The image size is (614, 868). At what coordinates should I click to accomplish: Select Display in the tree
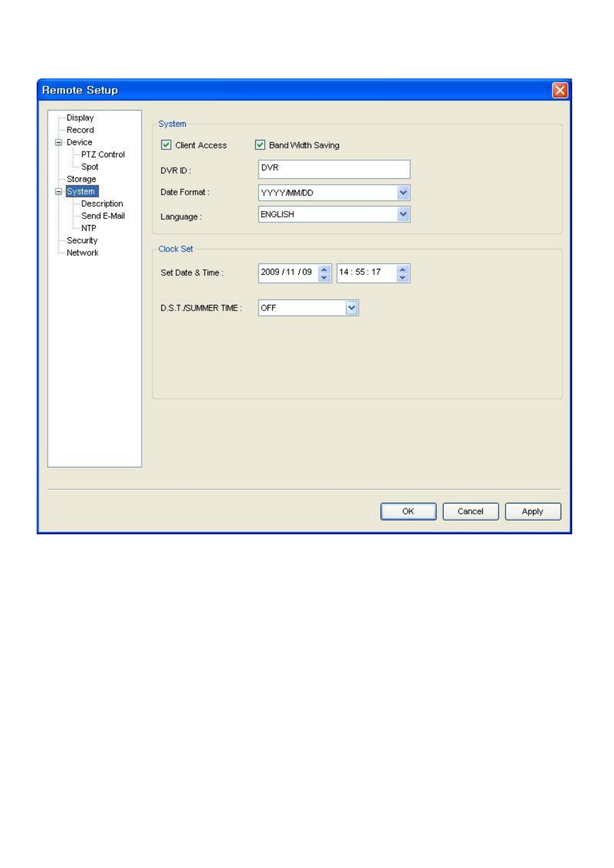[80, 118]
